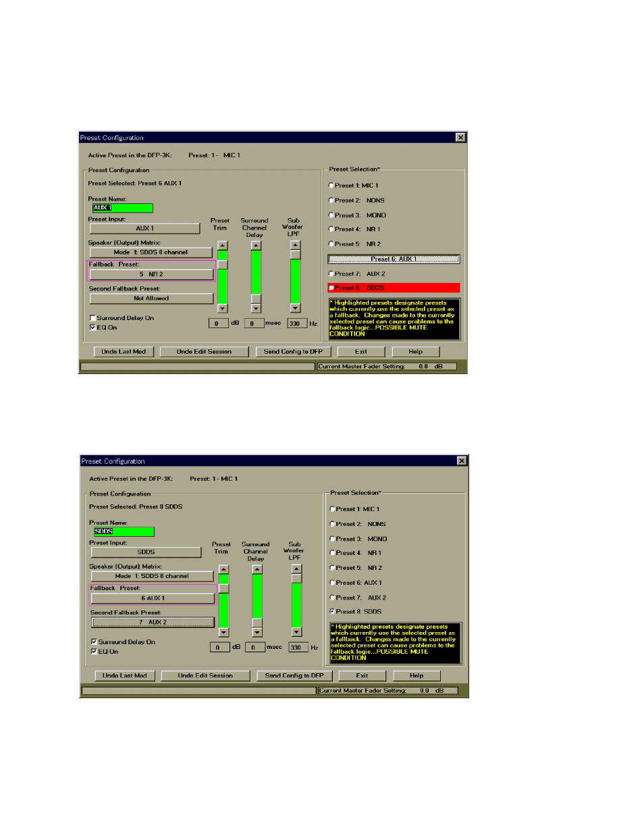Image resolution: width=644 pixels, height=840 pixels.
Task: Disable Surround Delay On in lower window
Action: [x=123, y=642]
